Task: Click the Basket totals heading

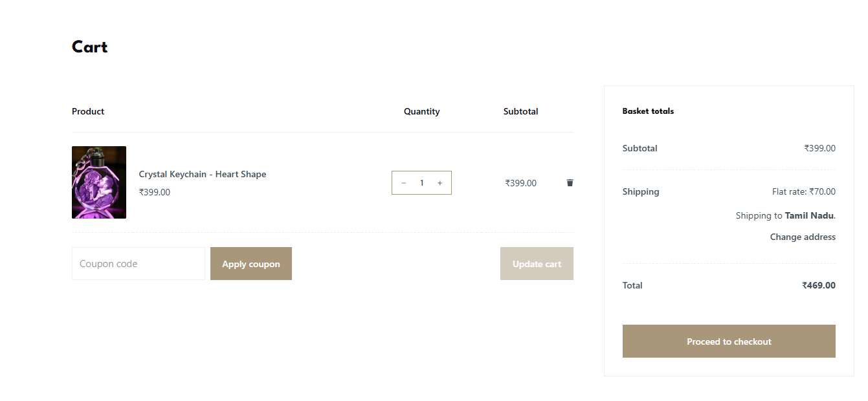Action: [648, 111]
